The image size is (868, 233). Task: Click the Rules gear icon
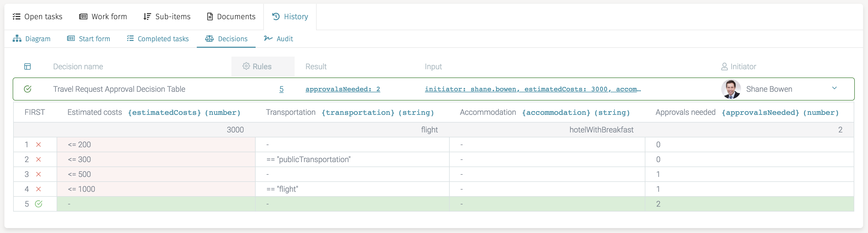coord(246,66)
